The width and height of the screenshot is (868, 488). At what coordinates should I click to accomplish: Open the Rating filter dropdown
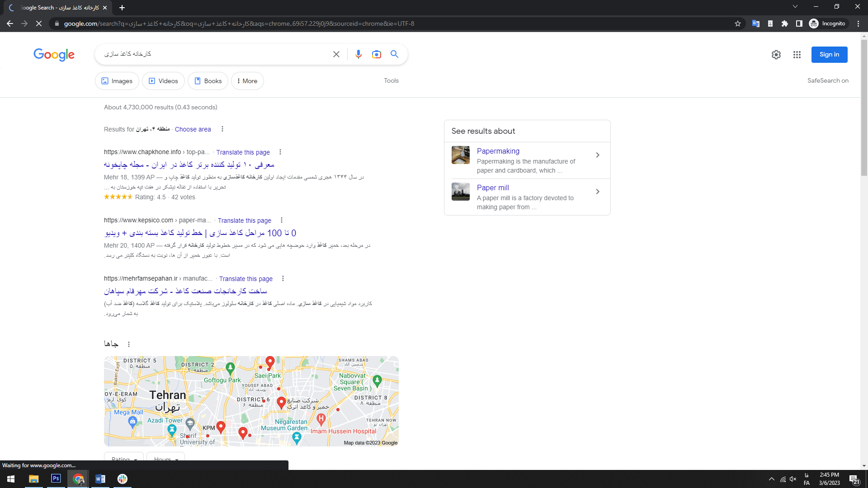124,458
